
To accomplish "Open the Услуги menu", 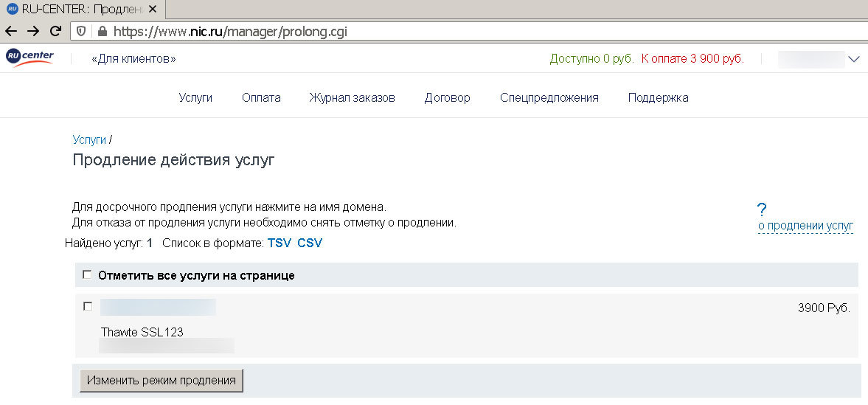I will 195,97.
